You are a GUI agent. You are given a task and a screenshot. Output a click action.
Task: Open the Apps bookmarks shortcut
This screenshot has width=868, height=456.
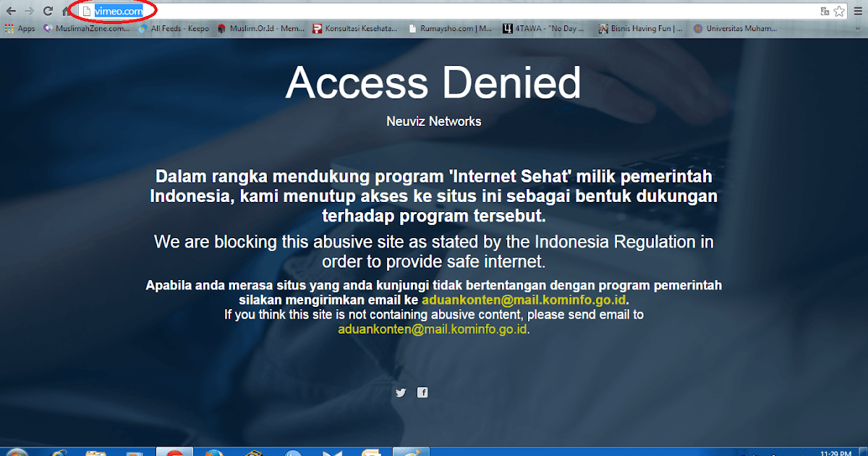pyautogui.click(x=20, y=29)
